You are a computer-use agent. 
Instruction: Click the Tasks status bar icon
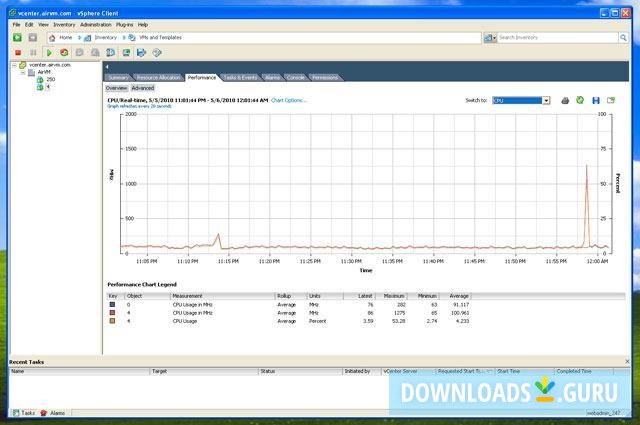tap(16, 413)
